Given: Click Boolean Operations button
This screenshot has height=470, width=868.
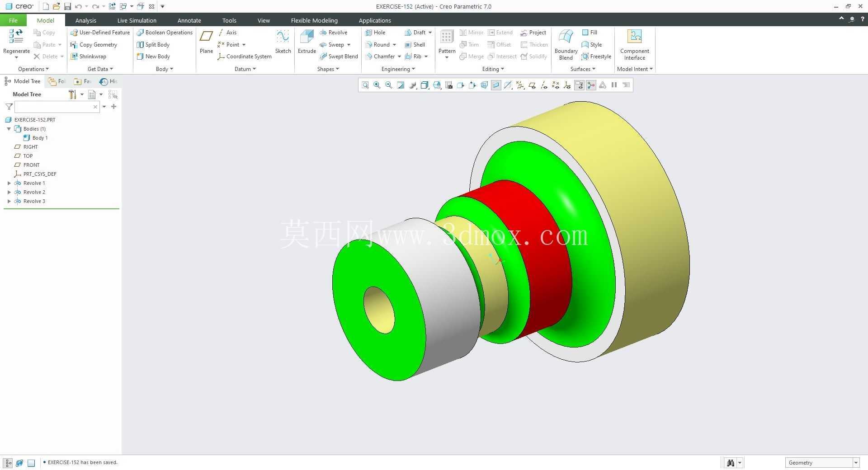Looking at the screenshot, I should coord(165,33).
